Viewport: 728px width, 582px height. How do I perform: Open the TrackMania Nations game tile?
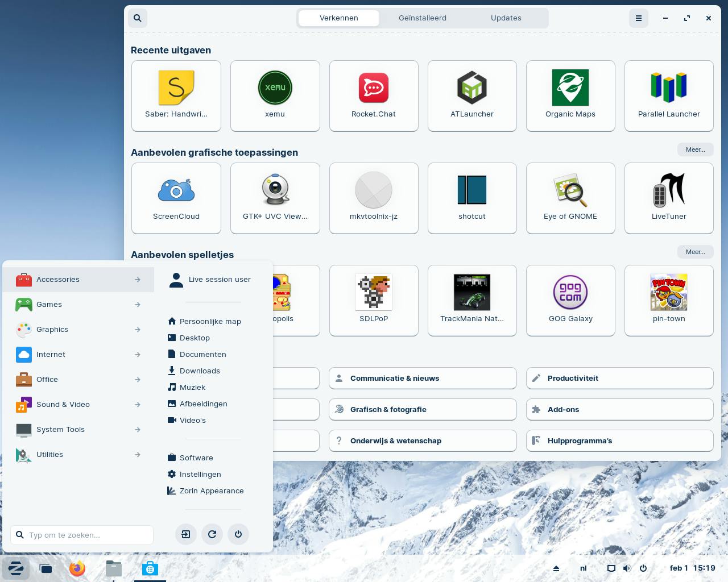point(472,301)
